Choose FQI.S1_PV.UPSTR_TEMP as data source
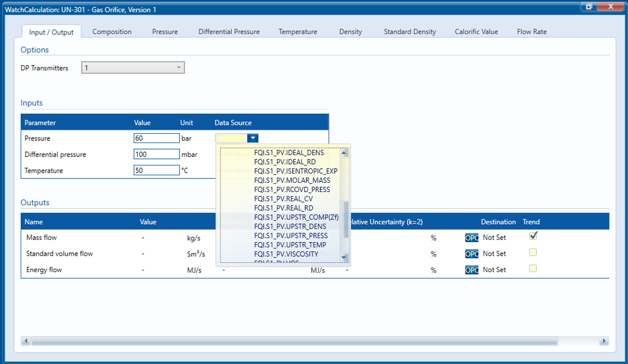This screenshot has height=364, width=628. pyautogui.click(x=290, y=245)
